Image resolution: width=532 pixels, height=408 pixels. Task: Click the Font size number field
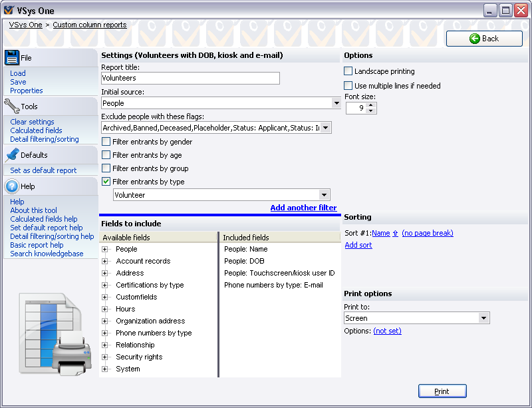coord(356,108)
